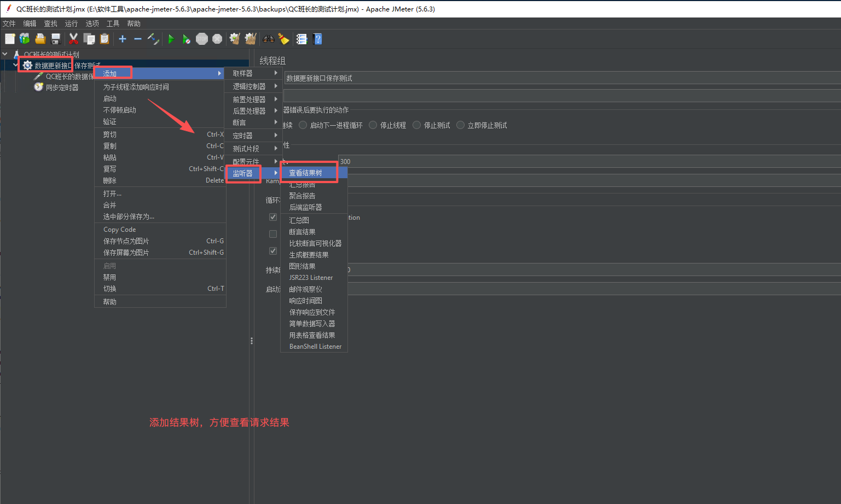This screenshot has height=504, width=841.
Task: Select 停止线程 radio button
Action: [x=373, y=125]
